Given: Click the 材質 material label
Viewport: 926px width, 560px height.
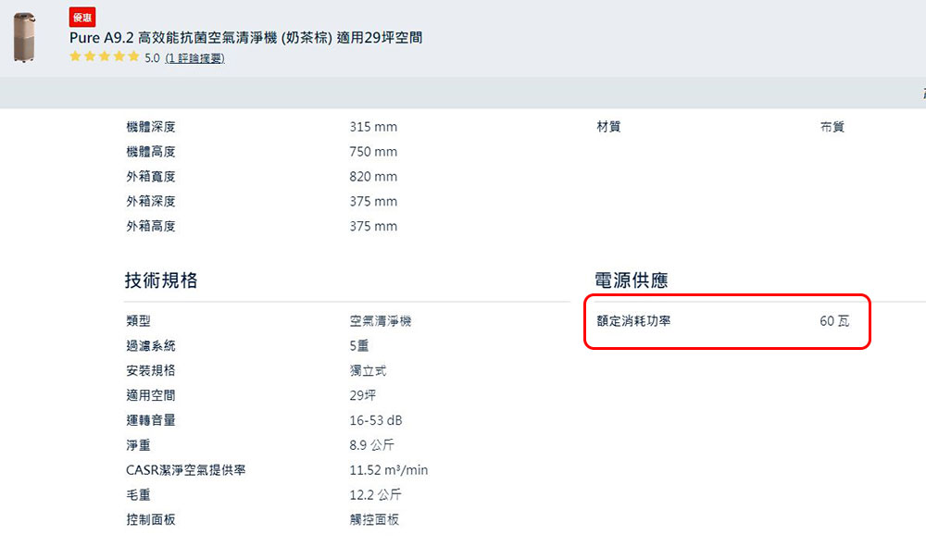Looking at the screenshot, I should tap(609, 126).
